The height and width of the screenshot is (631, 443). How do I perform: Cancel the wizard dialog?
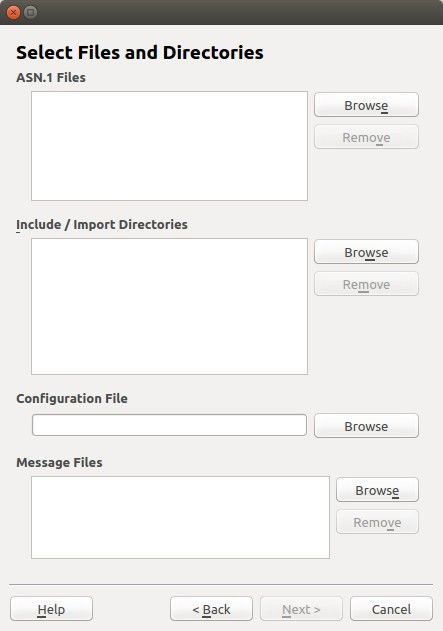(x=391, y=609)
